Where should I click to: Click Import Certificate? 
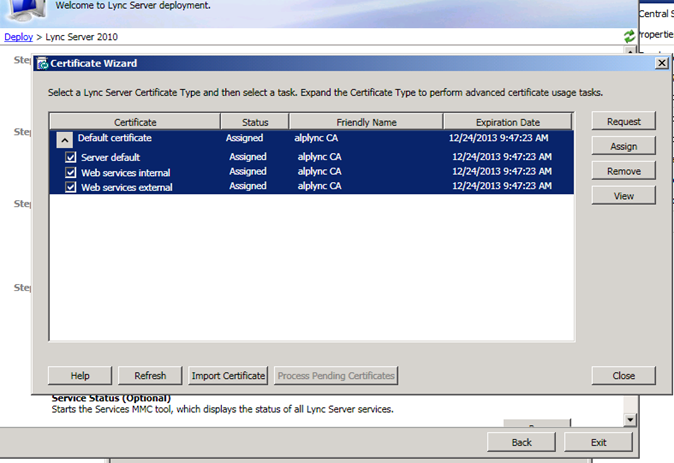228,376
